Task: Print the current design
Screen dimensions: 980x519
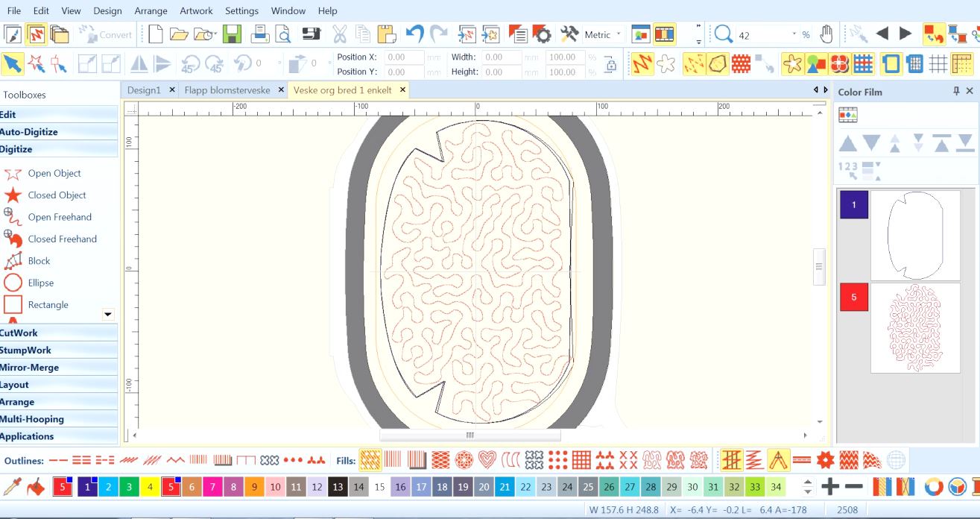Action: pyautogui.click(x=259, y=34)
